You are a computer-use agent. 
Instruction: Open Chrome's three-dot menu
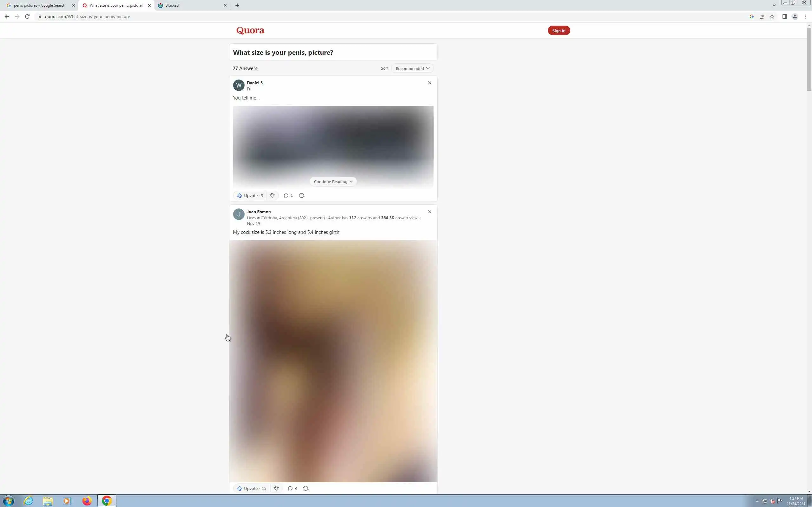(805, 16)
